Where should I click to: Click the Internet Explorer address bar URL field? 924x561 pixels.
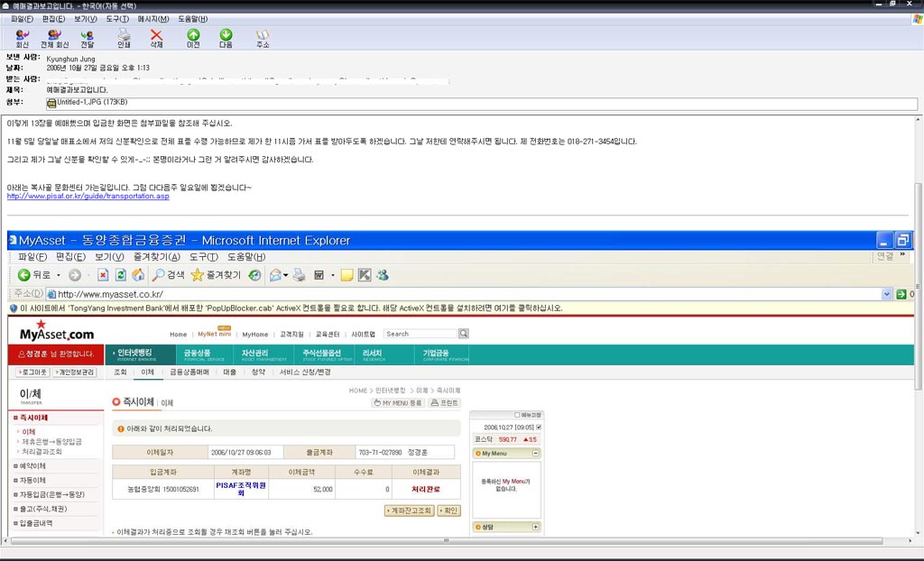[x=468, y=294]
